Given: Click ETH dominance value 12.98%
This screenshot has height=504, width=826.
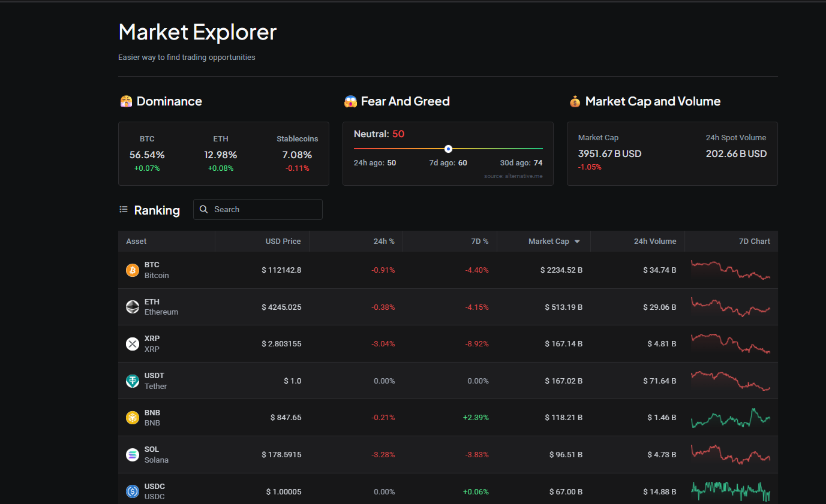Looking at the screenshot, I should [221, 155].
